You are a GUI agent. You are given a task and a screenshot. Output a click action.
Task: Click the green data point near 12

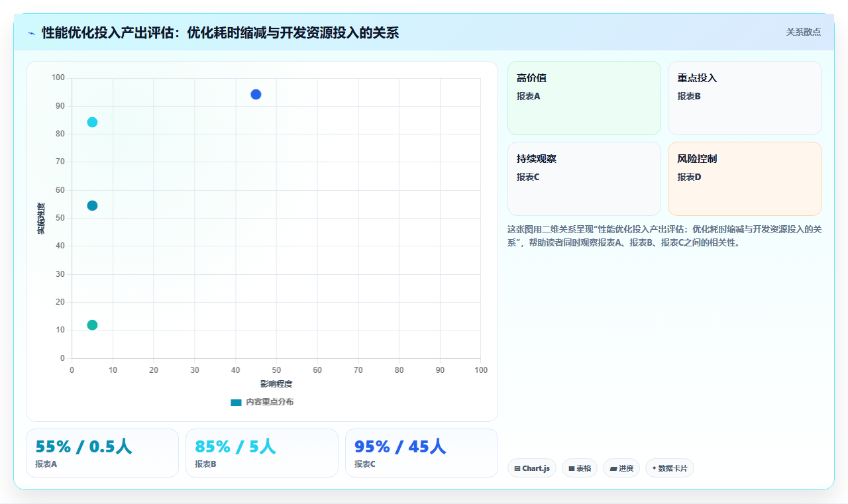[92, 325]
